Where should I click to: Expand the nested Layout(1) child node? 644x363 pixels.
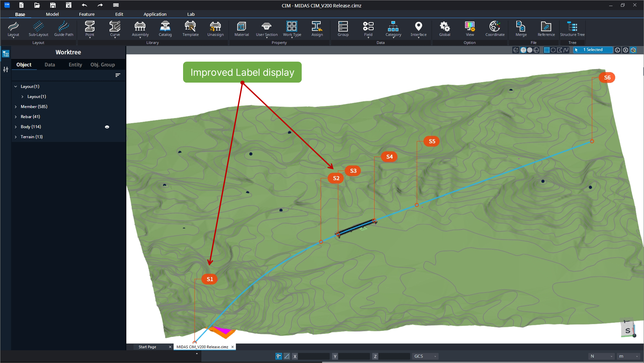coord(22,96)
